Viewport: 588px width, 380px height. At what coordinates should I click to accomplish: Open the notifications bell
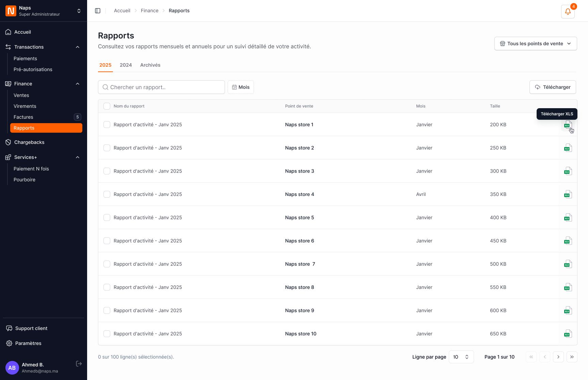point(568,11)
